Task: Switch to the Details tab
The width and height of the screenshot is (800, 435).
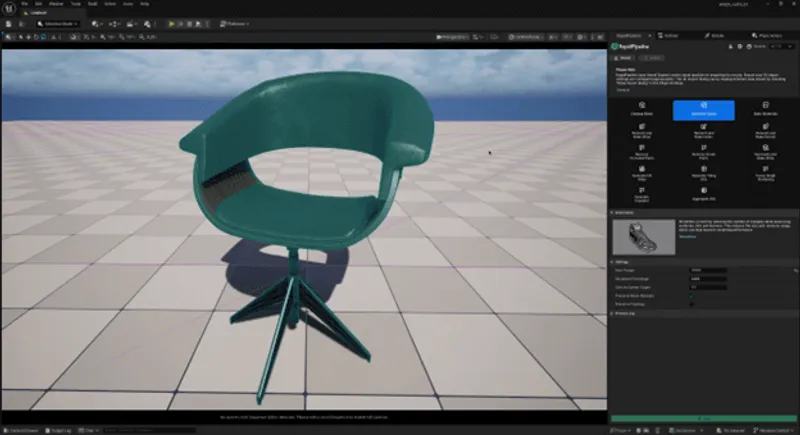Action: (x=715, y=34)
